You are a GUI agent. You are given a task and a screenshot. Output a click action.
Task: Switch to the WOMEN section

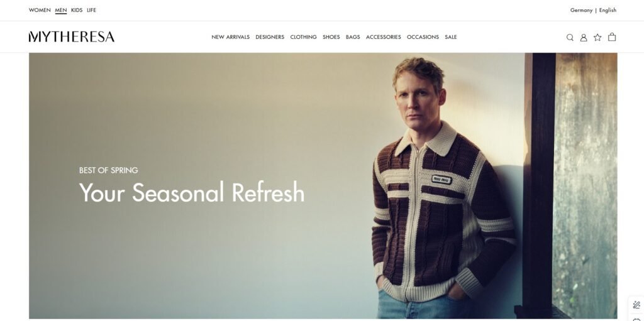[x=40, y=10]
